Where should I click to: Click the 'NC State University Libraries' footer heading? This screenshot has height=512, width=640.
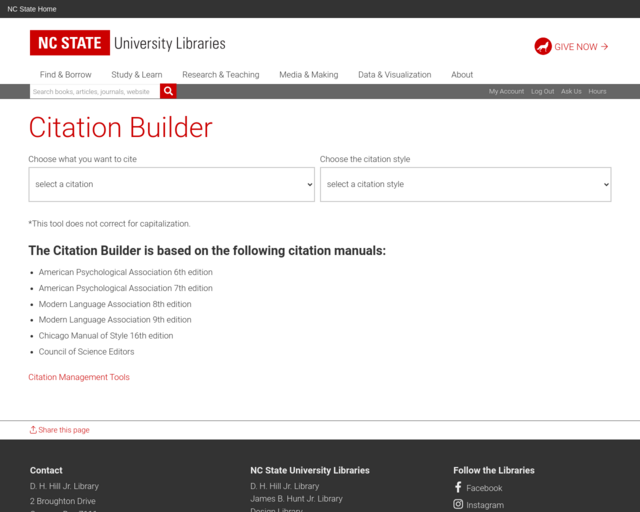(x=310, y=470)
